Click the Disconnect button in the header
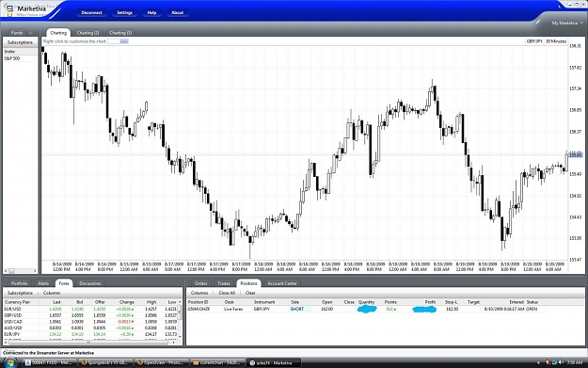This screenshot has height=368, width=588. [91, 13]
